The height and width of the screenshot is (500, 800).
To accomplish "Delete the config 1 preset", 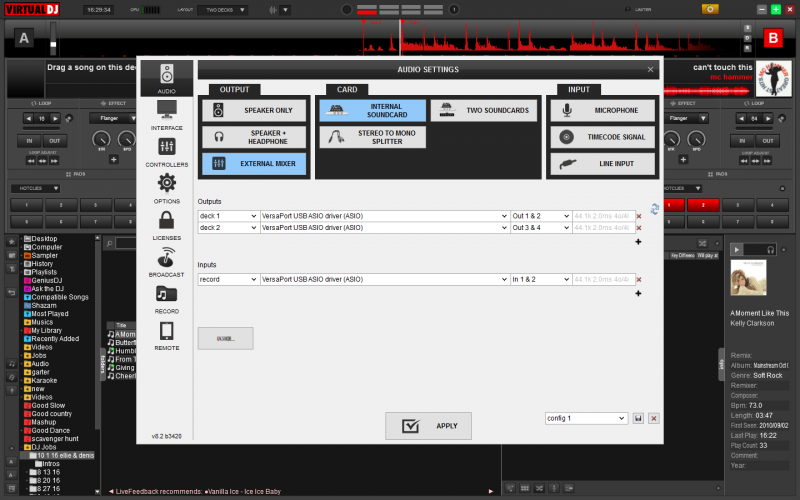I will point(654,418).
